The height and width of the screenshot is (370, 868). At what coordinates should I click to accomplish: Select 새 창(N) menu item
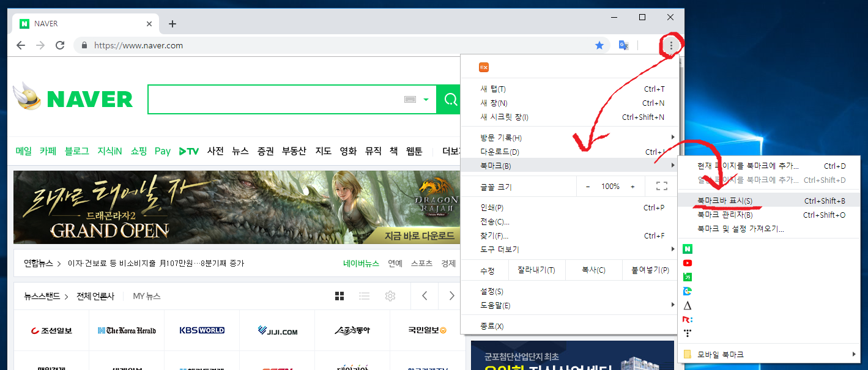pyautogui.click(x=569, y=103)
